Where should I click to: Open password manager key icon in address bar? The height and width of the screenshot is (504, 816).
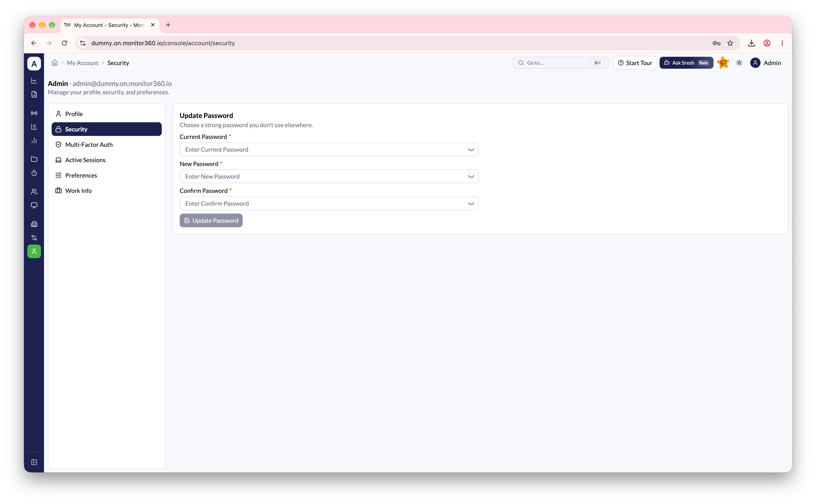click(x=716, y=43)
